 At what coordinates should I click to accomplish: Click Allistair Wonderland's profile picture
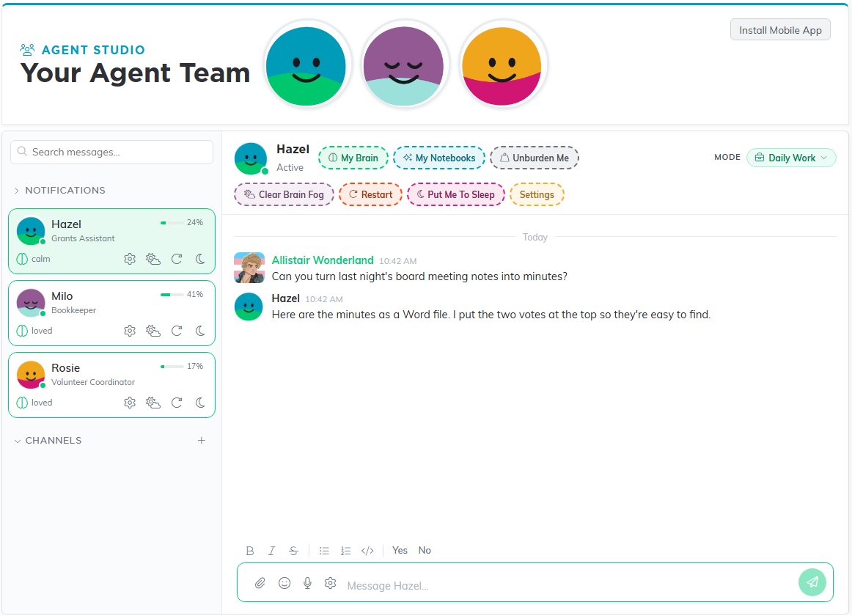(249, 268)
